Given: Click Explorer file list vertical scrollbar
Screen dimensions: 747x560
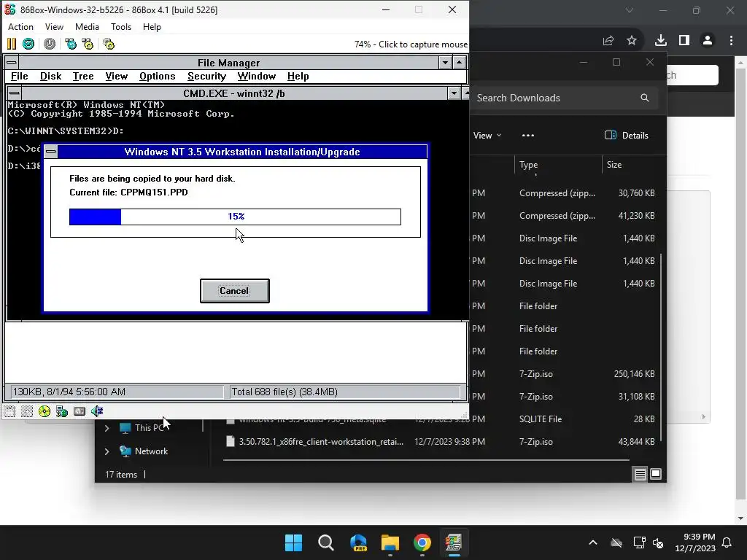Looking at the screenshot, I should point(661,346).
